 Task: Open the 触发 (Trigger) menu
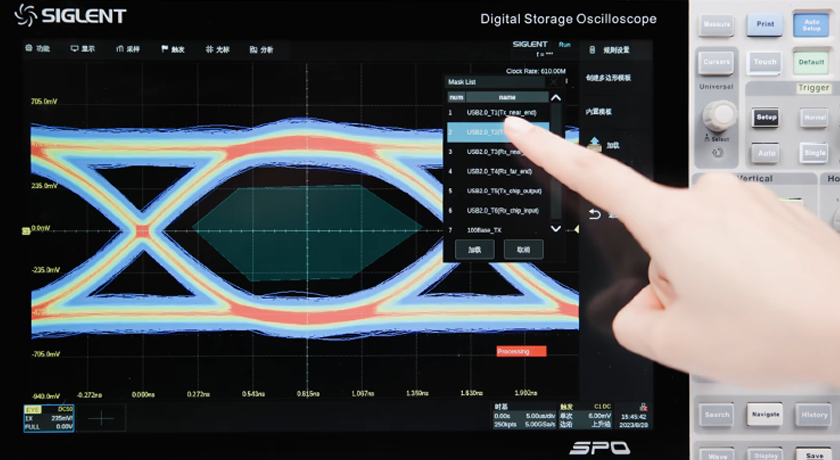172,48
